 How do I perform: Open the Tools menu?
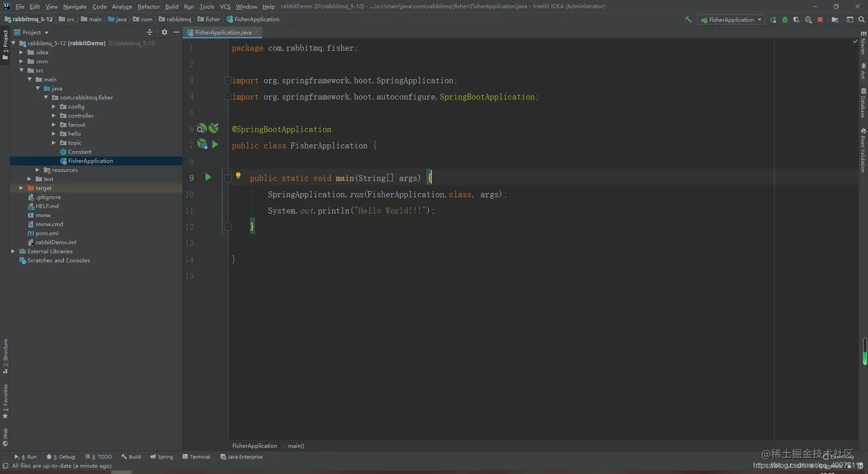coord(207,6)
